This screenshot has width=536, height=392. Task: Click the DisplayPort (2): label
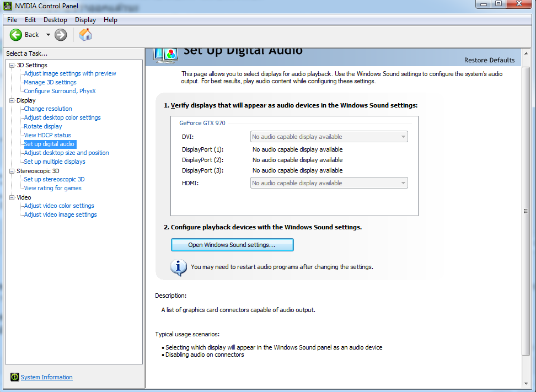click(202, 160)
